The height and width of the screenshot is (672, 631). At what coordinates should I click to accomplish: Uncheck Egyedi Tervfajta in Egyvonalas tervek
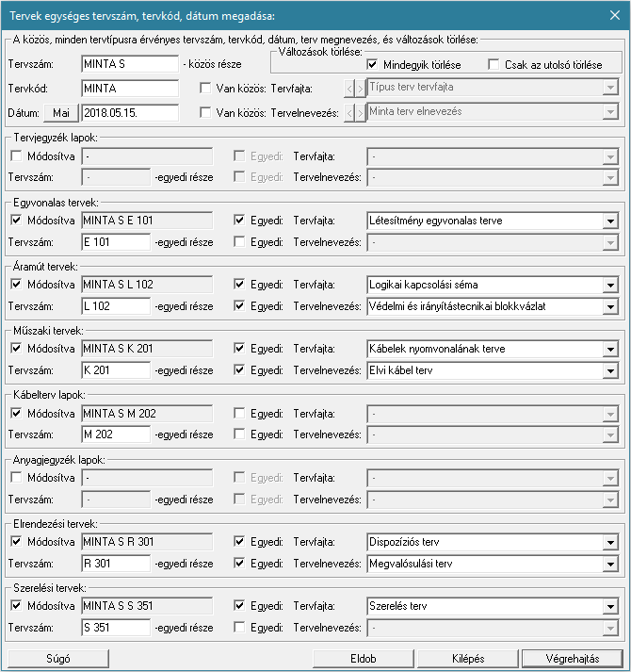tap(239, 221)
